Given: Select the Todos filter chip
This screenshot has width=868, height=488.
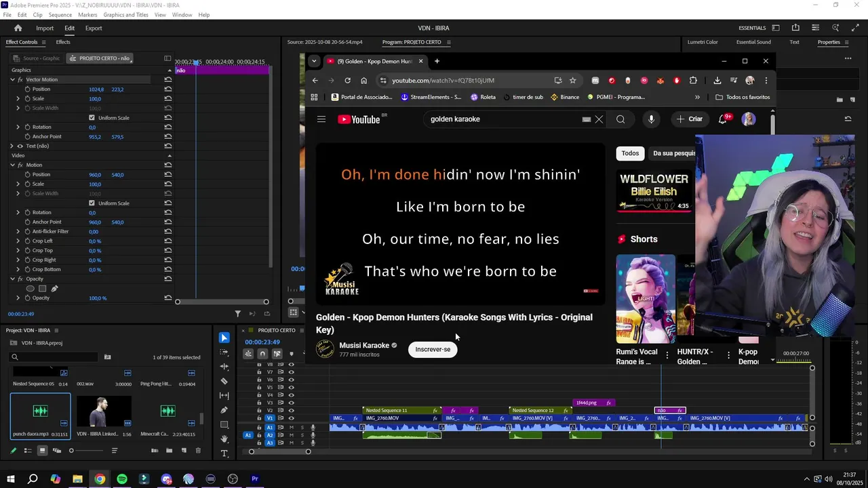Looking at the screenshot, I should click(630, 153).
